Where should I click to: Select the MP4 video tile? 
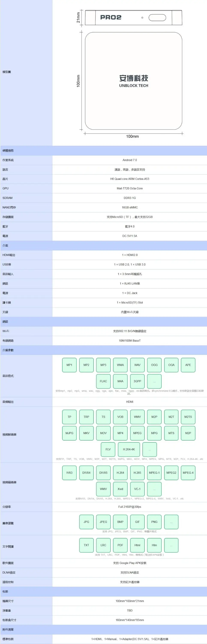click(x=120, y=433)
